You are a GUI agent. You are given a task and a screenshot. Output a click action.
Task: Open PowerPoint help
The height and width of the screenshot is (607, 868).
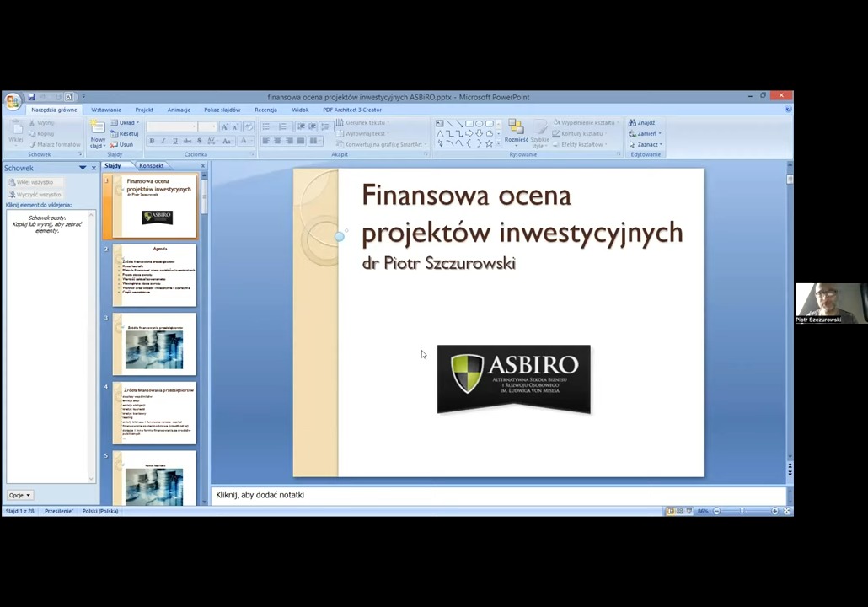click(x=788, y=110)
